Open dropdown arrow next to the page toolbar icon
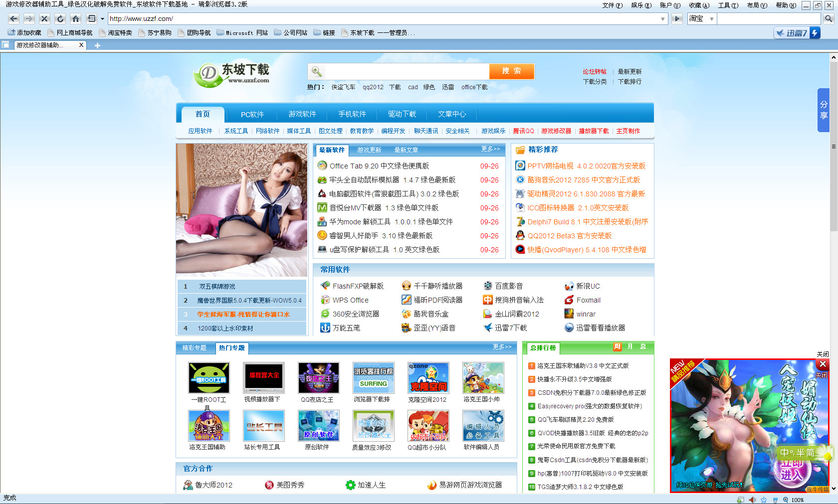Screen dimensions: 838x504 pyautogui.click(x=102, y=19)
